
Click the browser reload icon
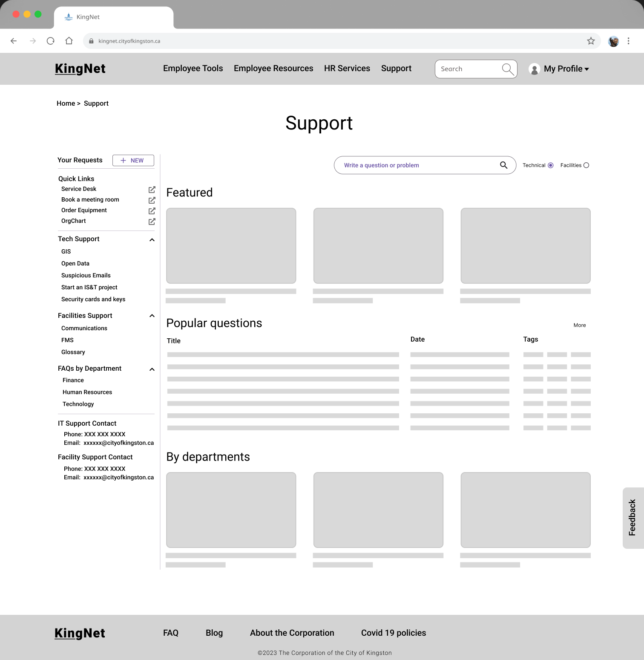point(50,40)
